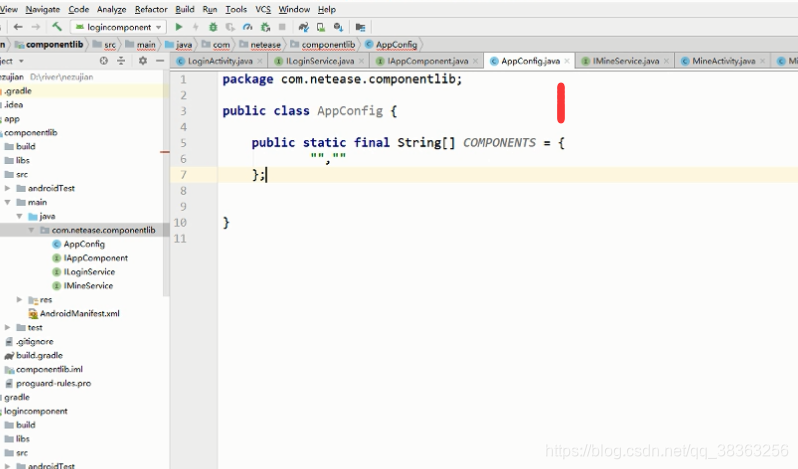Viewport: 798px width, 469px height.
Task: Collapse the main folder arrow
Action: coord(8,202)
